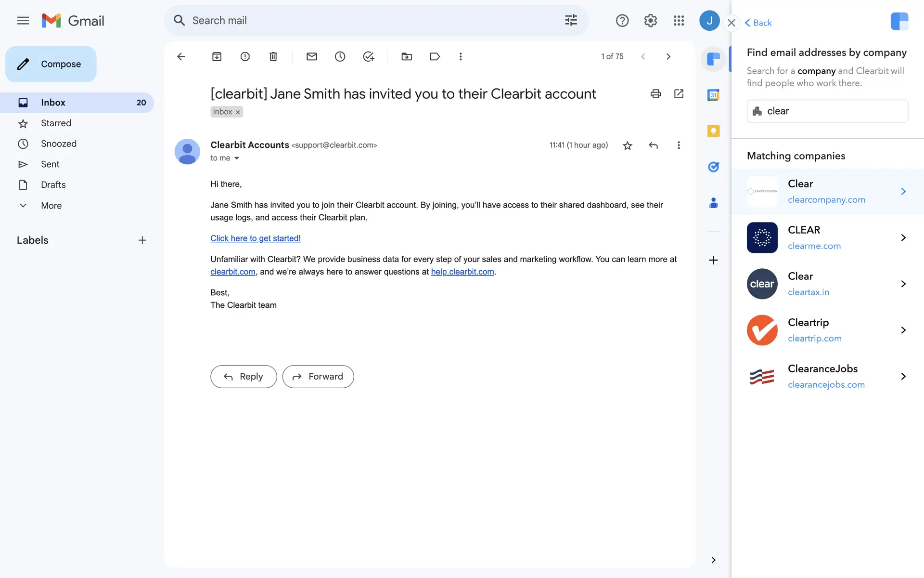The width and height of the screenshot is (924, 578).
Task: Remove the Inbox label from the email
Action: [x=238, y=112]
